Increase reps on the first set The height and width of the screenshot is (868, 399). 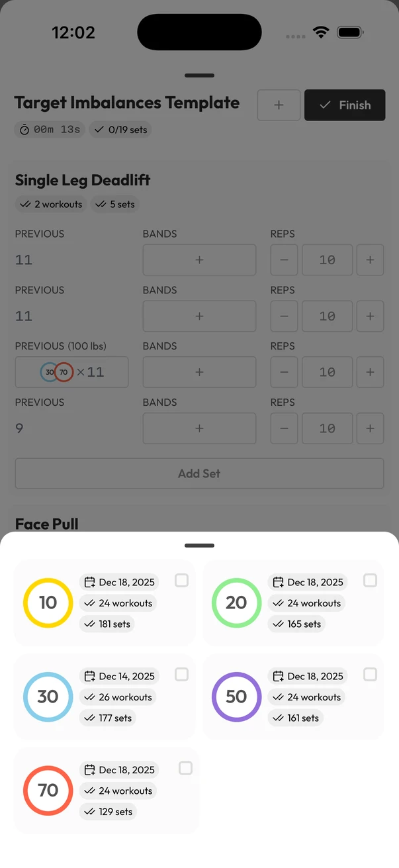[370, 260]
